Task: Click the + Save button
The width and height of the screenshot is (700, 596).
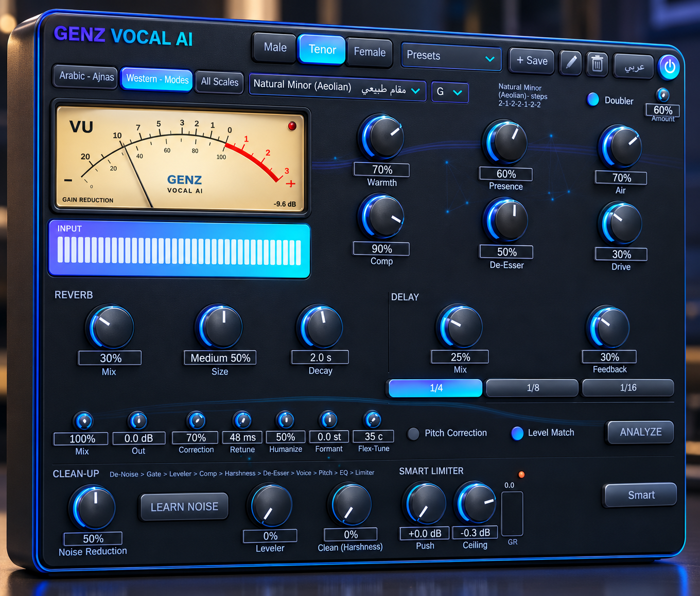Action: 532,61
